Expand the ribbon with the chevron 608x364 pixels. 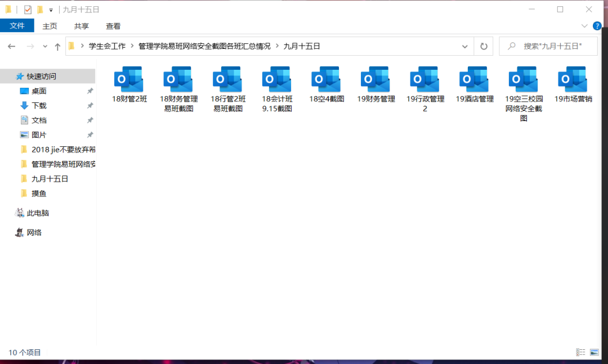(x=584, y=26)
